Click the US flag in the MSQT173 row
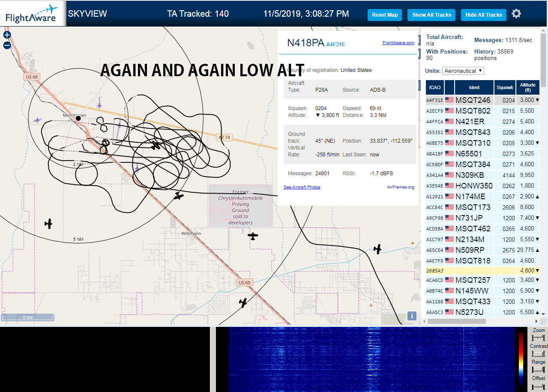This screenshot has height=392, width=548. (x=449, y=207)
